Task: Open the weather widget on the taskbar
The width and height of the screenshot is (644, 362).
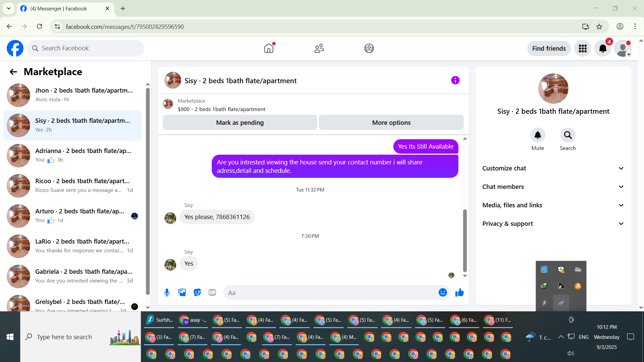Action: 538,337
